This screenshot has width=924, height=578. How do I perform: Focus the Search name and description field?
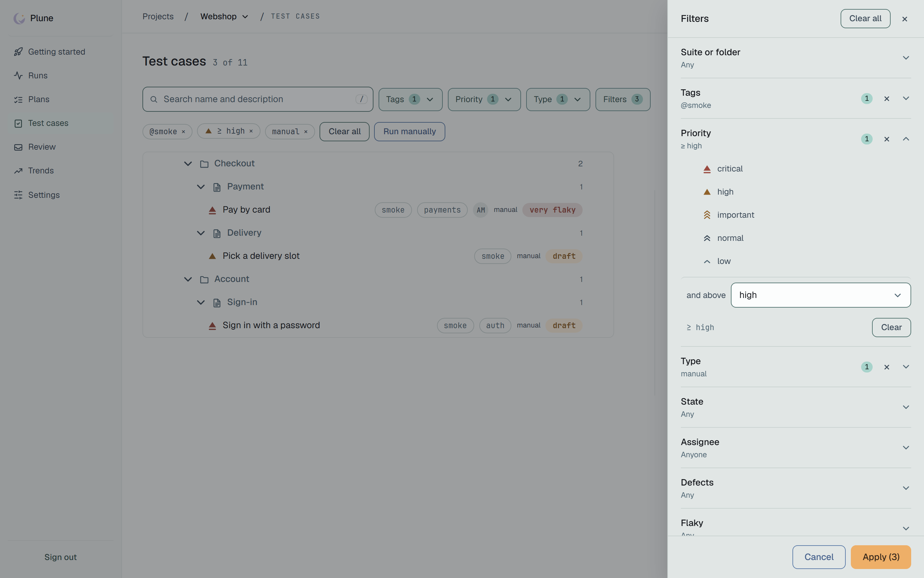[x=258, y=100]
